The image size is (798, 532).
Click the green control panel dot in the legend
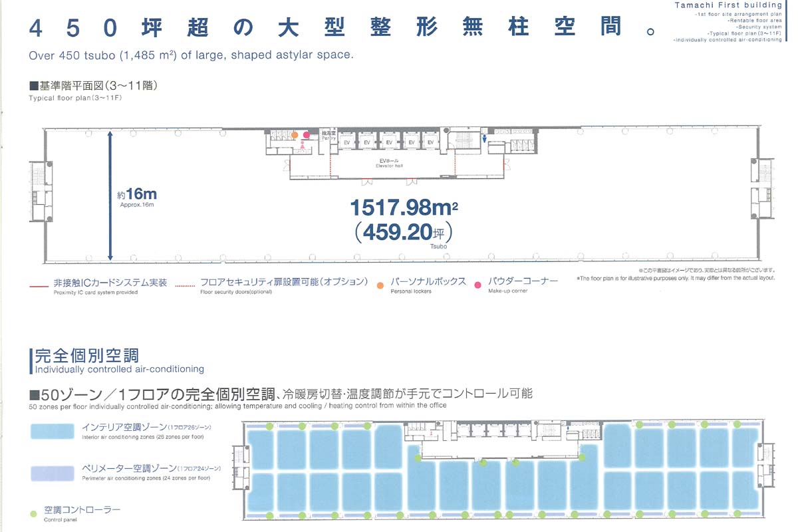tap(34, 513)
